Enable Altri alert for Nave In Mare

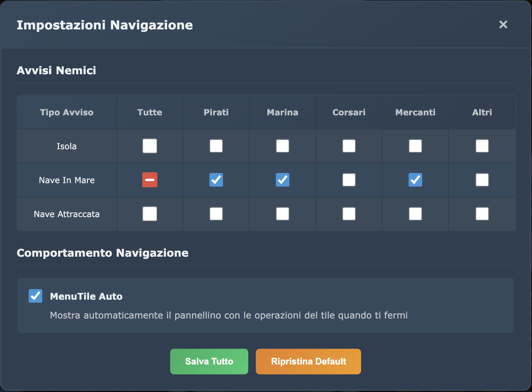(482, 180)
